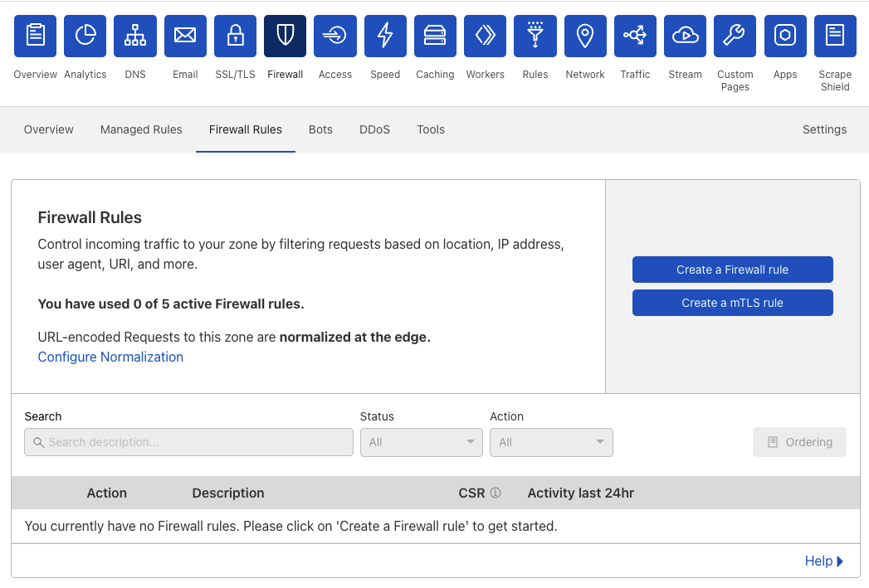Screen dimensions: 869x588
Task: Open the DDoS tab
Action: pos(374,129)
